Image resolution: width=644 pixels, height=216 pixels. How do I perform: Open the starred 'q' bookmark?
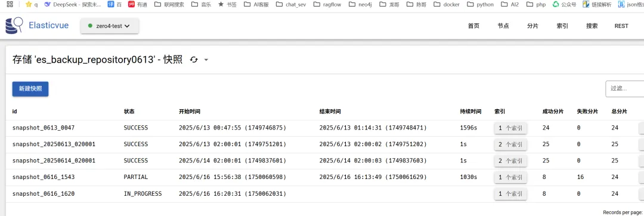pyautogui.click(x=32, y=5)
